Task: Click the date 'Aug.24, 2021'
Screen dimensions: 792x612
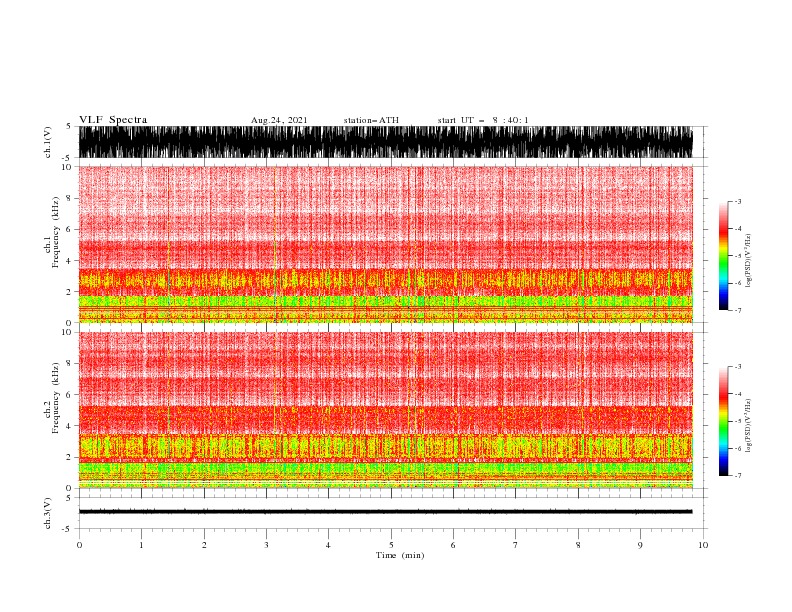Action: coord(279,120)
